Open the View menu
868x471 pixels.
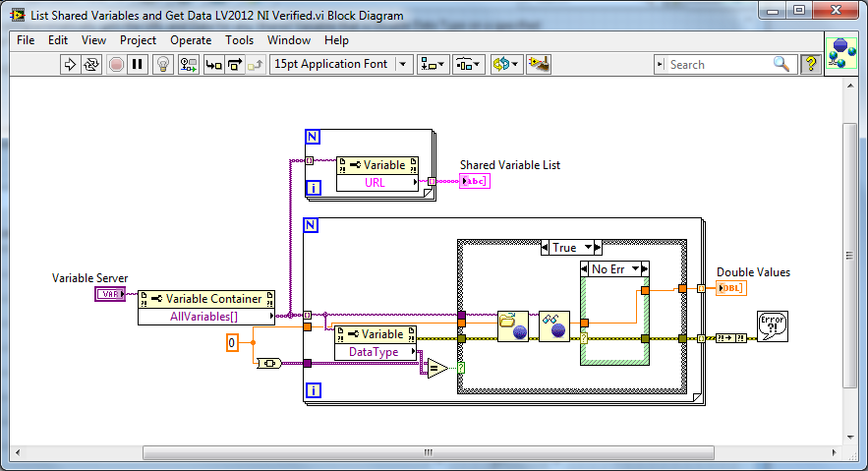[x=93, y=40]
